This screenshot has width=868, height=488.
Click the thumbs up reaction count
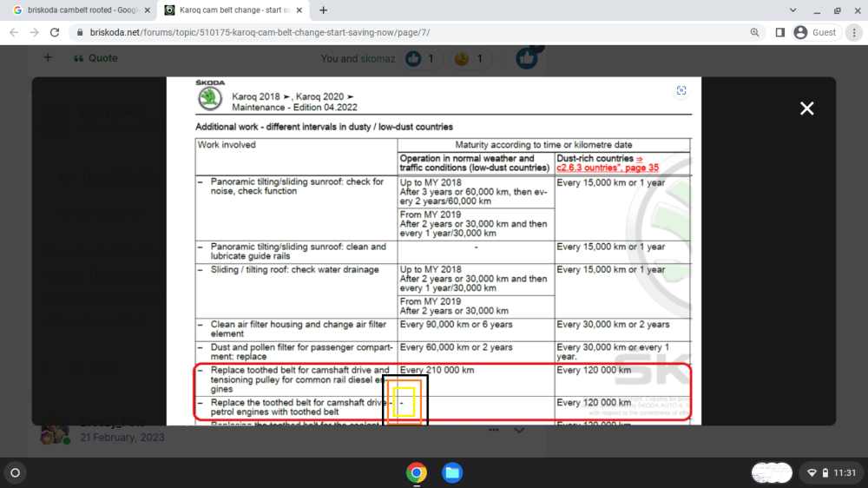(x=421, y=59)
